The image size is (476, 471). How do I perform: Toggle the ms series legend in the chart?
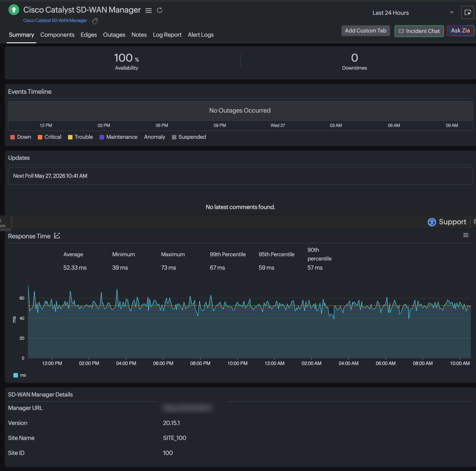click(20, 375)
